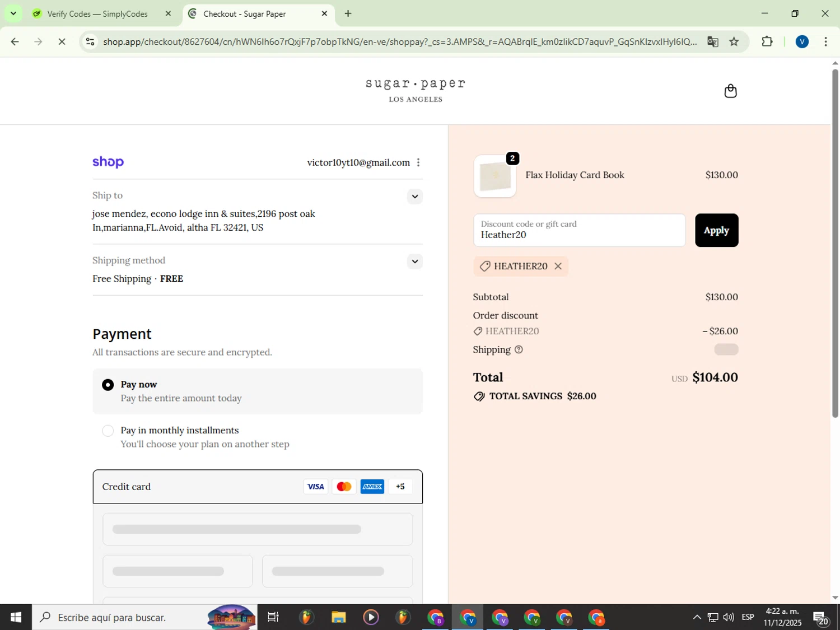Click the Flax Holiday Card Book thumbnail
This screenshot has width=840, height=630.
[495, 176]
